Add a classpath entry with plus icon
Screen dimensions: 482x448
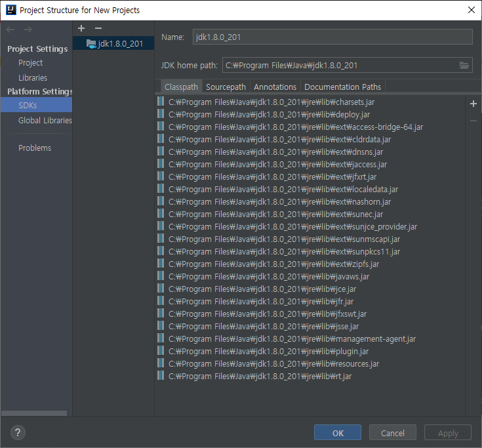point(473,104)
